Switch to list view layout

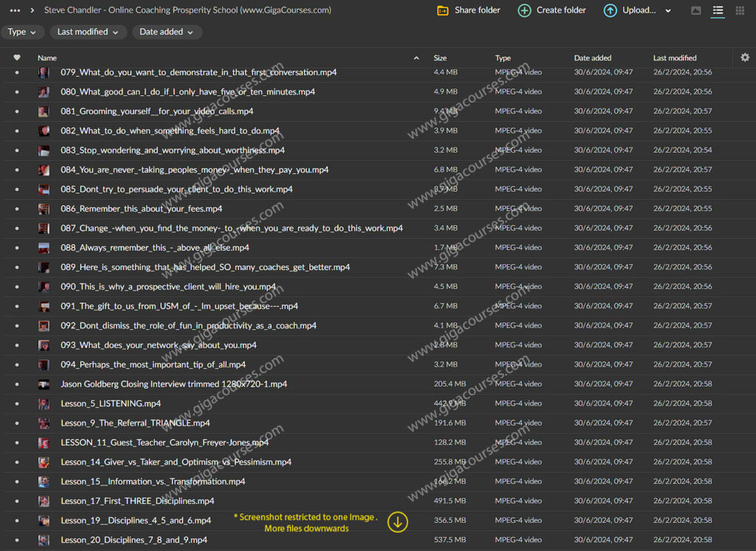(x=718, y=10)
